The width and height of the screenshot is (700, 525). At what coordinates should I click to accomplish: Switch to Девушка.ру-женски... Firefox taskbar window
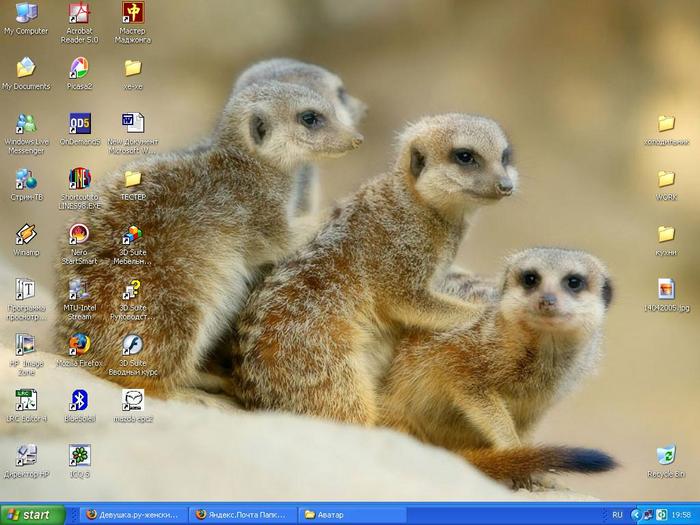click(x=133, y=515)
